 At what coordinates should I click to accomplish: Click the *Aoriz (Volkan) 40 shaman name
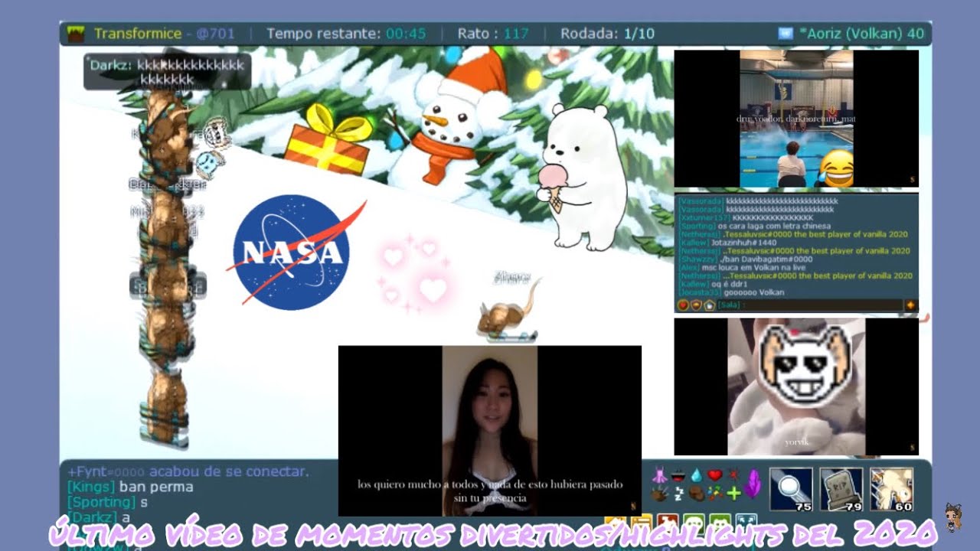coord(861,34)
